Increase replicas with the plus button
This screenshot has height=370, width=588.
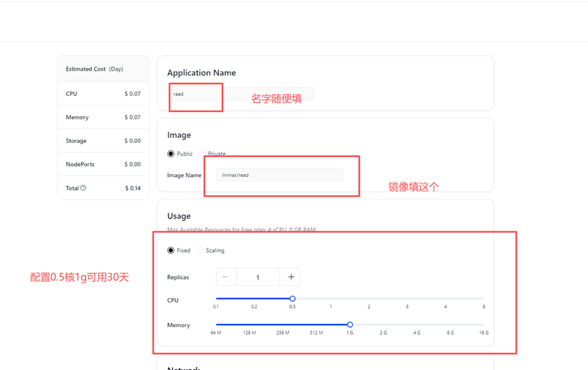tap(290, 277)
